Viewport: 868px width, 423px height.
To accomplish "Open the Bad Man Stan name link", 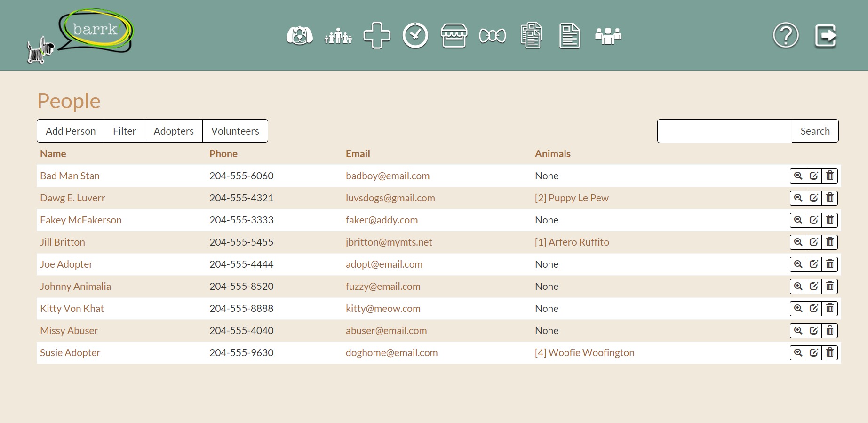I will (70, 176).
